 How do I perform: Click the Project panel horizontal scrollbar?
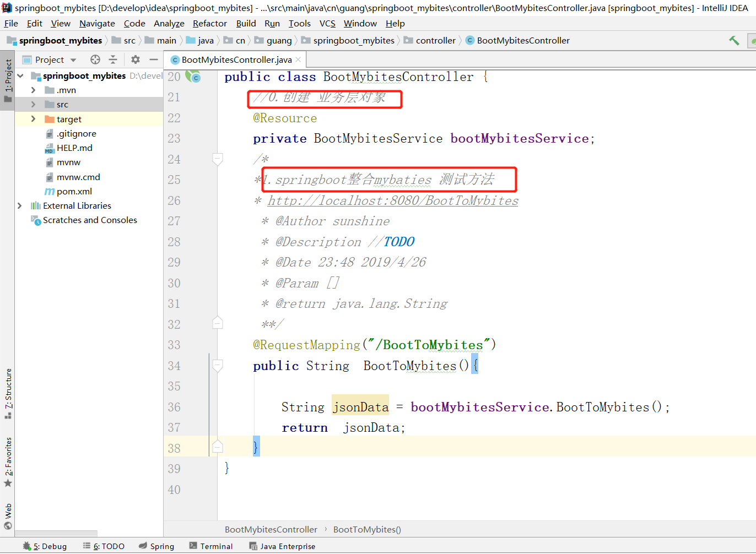pos(56,533)
